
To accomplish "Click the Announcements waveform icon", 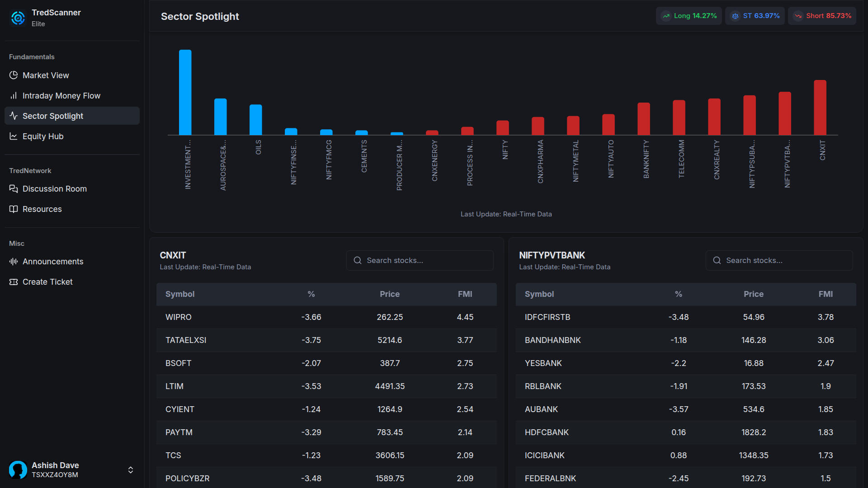I will click(14, 261).
